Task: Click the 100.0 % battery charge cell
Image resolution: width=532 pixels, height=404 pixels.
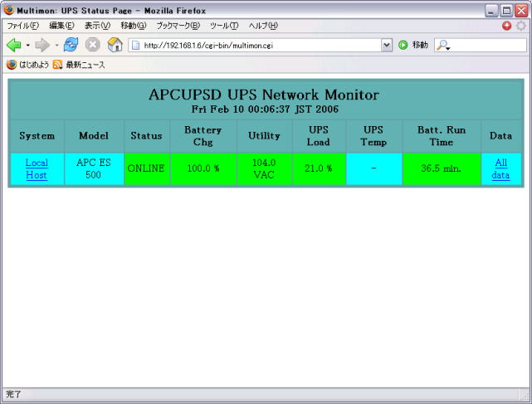Action: 203,168
